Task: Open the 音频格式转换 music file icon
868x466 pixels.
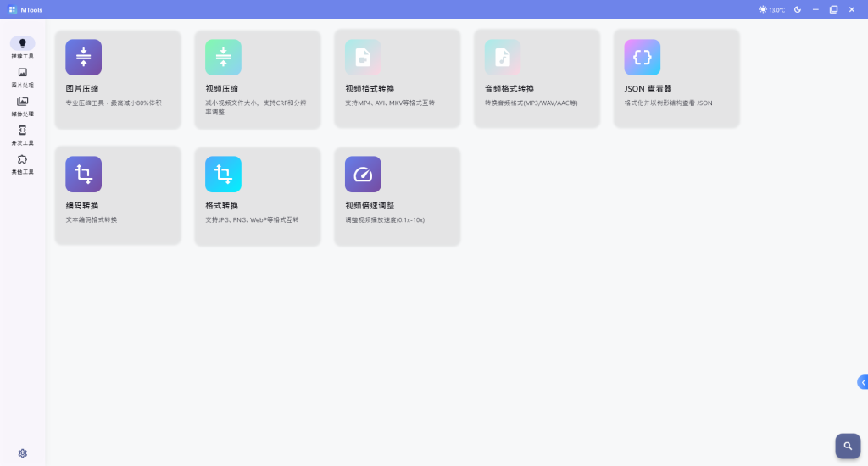Action: 503,57
